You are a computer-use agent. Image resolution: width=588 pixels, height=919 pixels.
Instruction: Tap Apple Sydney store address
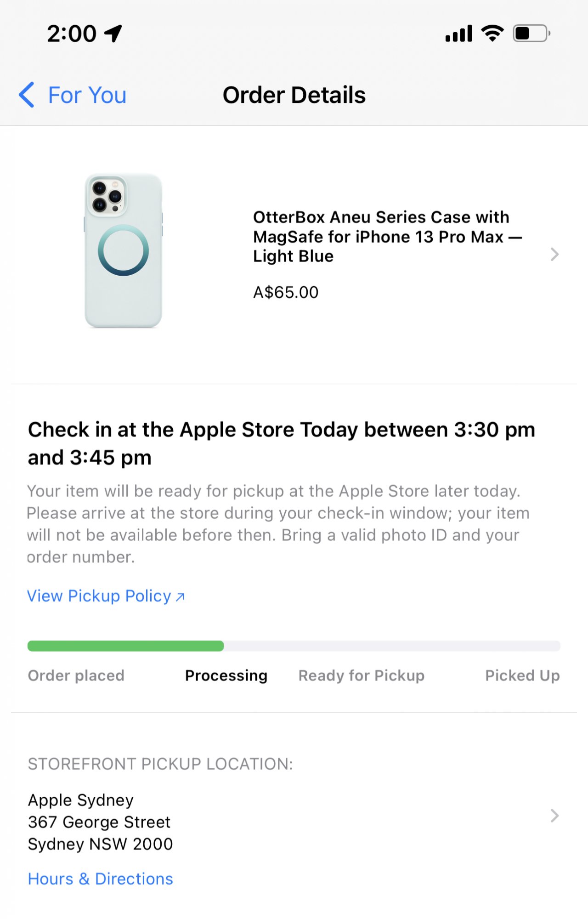coord(100,822)
